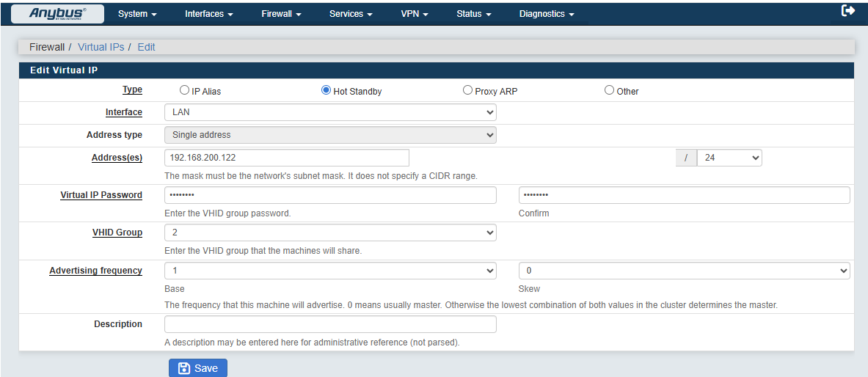
Task: Open the VHID Group dropdown
Action: (330, 233)
